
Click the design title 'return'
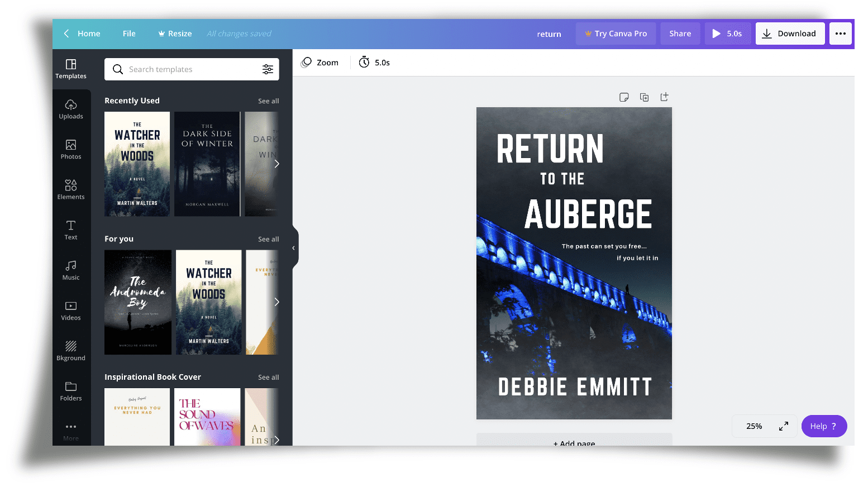click(549, 34)
